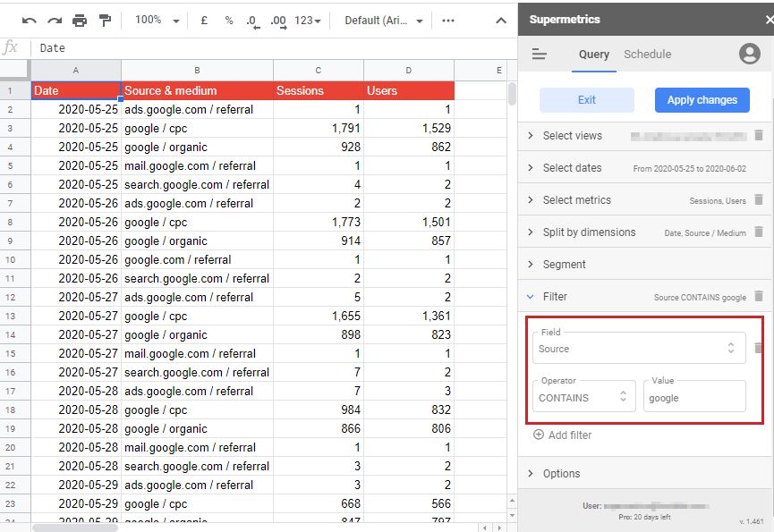Format as currency with pound icon
Screen dimensions: 774x532
[204, 21]
